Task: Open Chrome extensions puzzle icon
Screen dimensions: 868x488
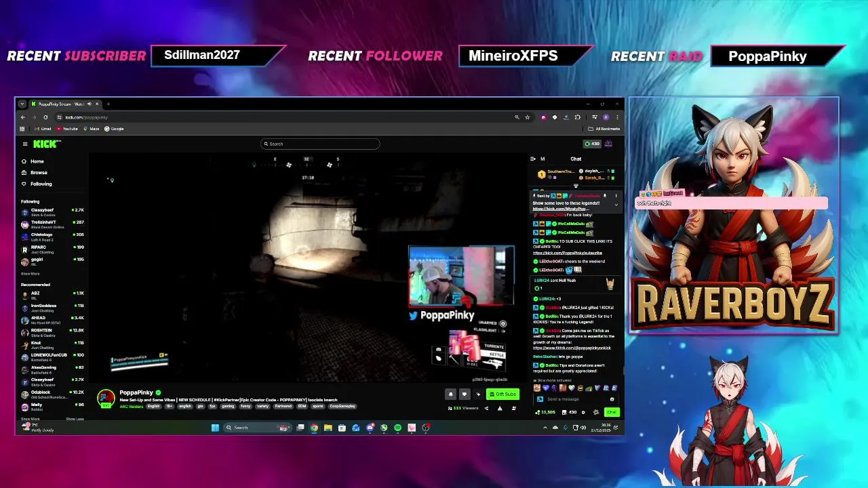Action: pos(577,117)
